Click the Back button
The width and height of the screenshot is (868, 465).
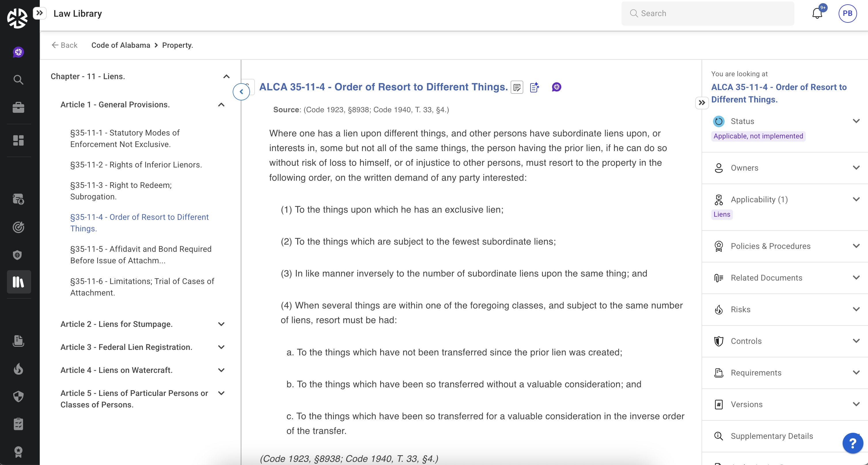point(64,45)
